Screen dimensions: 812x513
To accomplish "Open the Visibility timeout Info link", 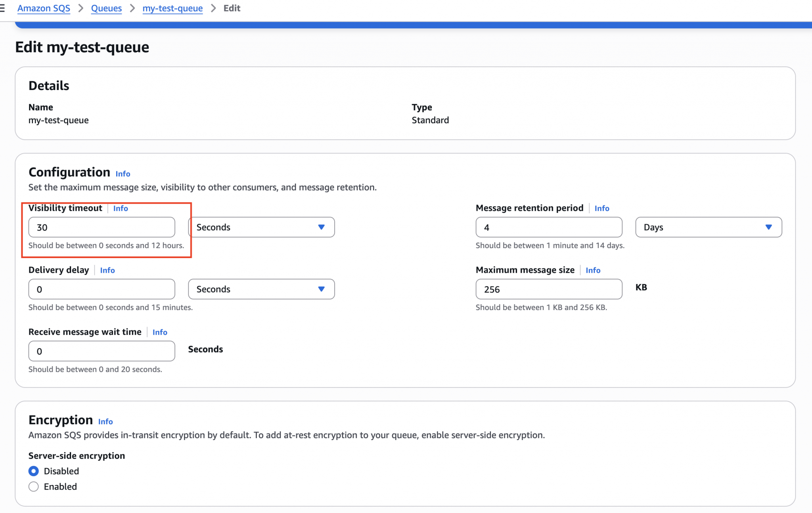I will coord(121,208).
